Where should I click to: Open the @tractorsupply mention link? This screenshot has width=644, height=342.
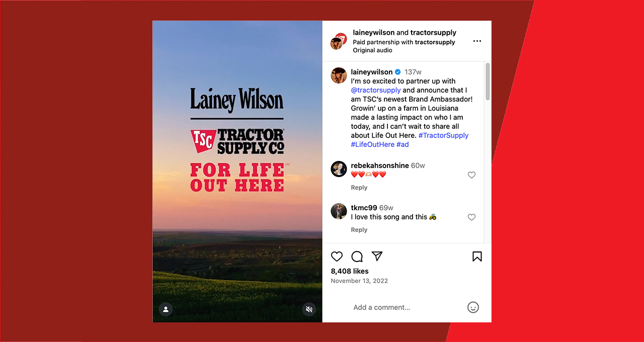(x=376, y=90)
